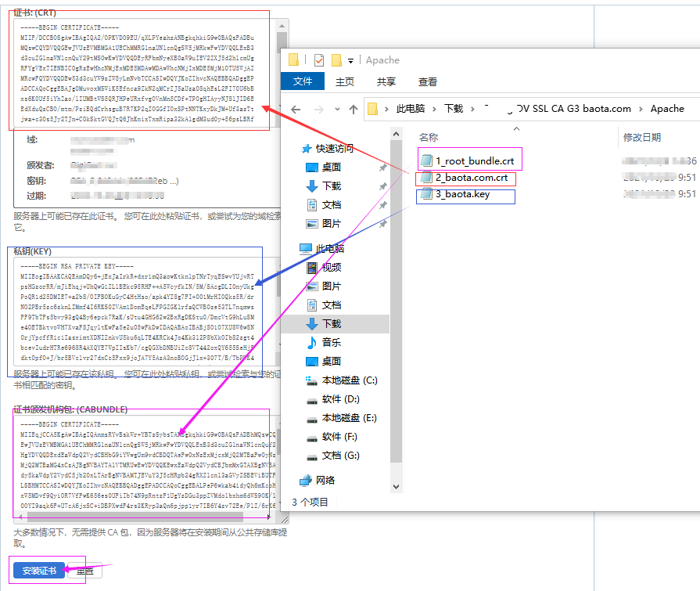This screenshot has width=700, height=591.
Task: Click the forward navigation arrow in Explorer
Action: [x=319, y=109]
